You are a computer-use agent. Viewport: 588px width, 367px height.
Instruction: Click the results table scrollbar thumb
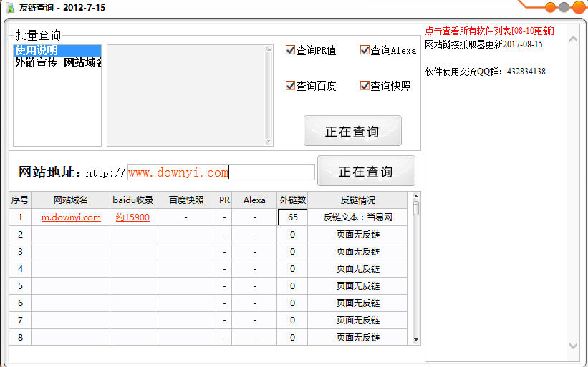(415, 208)
